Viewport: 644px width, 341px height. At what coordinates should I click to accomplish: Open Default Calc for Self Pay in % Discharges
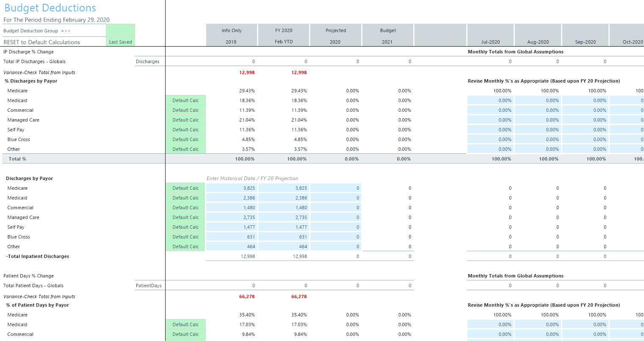pyautogui.click(x=185, y=130)
